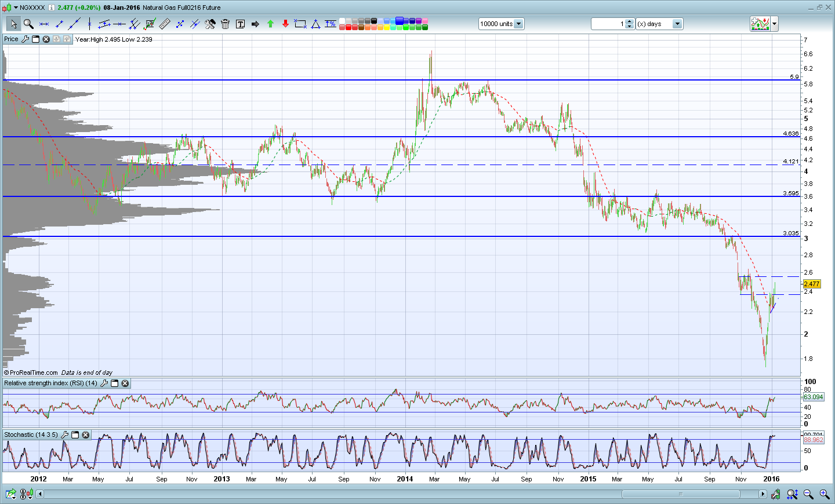
Task: Open dropdown arrow next to NGXXXX symbol
Action: click(15, 8)
